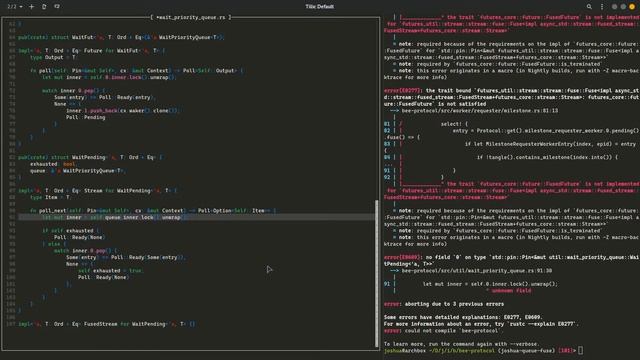Click the 'pub(crate) struct WaitPending' line
Viewport: 640px width, 360px height.
pos(90,157)
